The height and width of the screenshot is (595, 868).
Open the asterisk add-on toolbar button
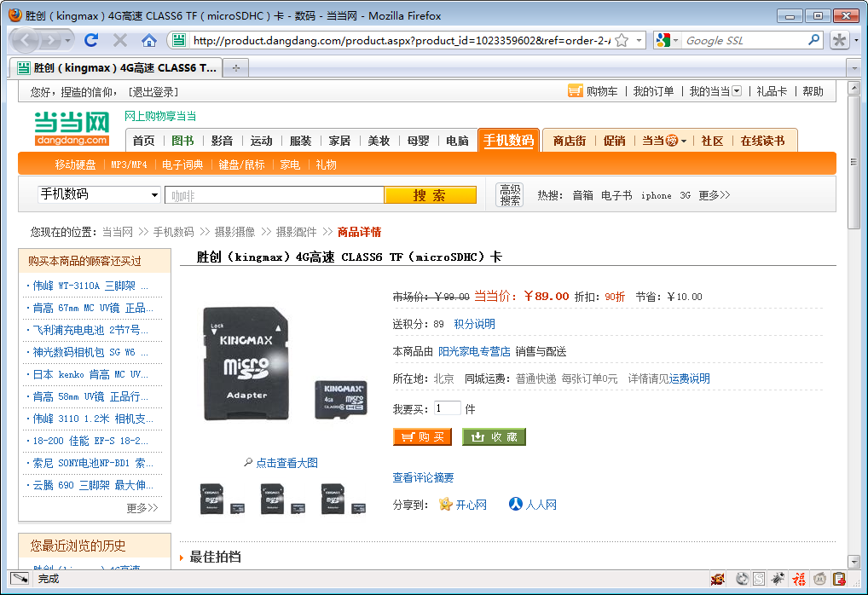pos(839,40)
